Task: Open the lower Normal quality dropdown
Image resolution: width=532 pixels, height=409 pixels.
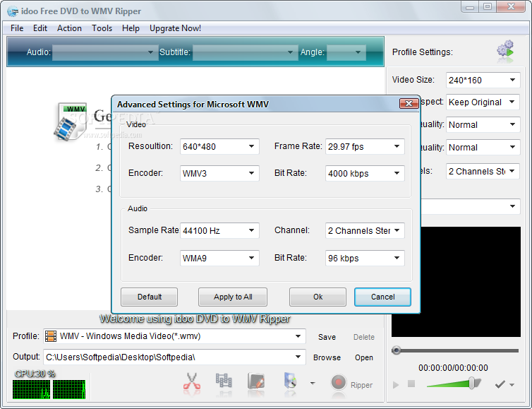Action: coord(483,148)
